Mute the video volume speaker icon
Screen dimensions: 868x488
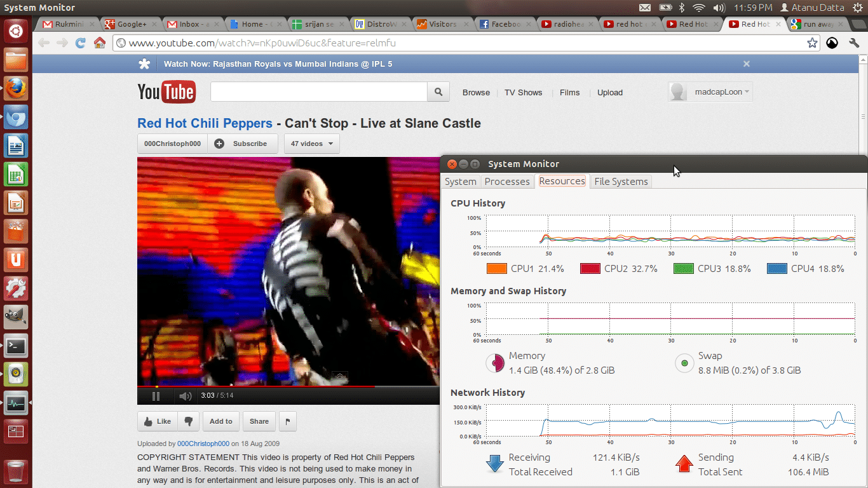click(x=185, y=396)
